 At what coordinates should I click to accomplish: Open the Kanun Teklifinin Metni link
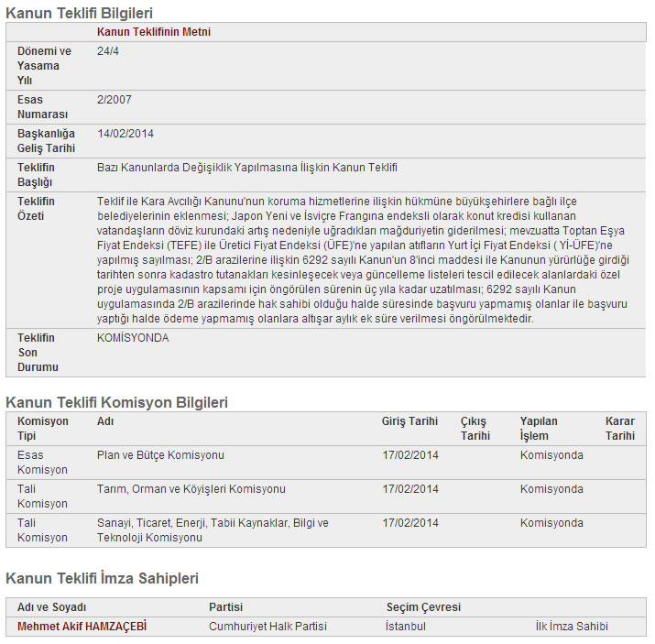tap(153, 32)
